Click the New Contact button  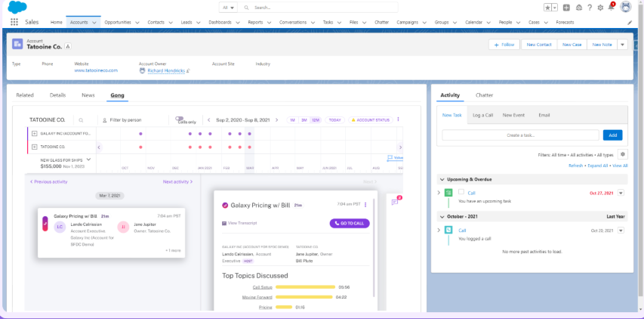point(539,45)
